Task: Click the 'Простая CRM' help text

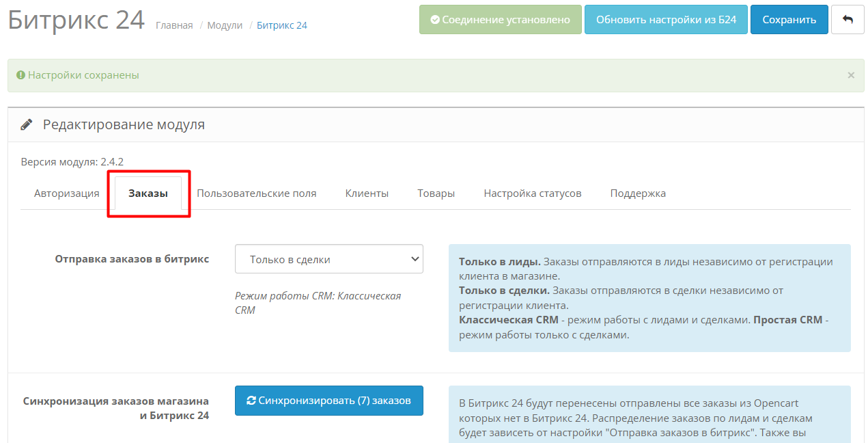Action: tap(789, 320)
